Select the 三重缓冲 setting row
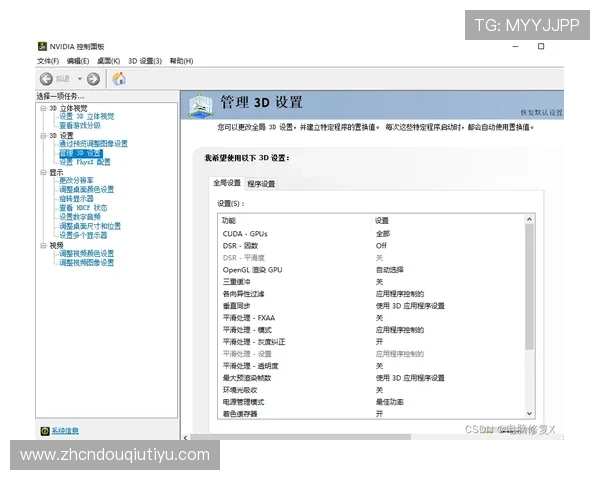 tap(371, 282)
